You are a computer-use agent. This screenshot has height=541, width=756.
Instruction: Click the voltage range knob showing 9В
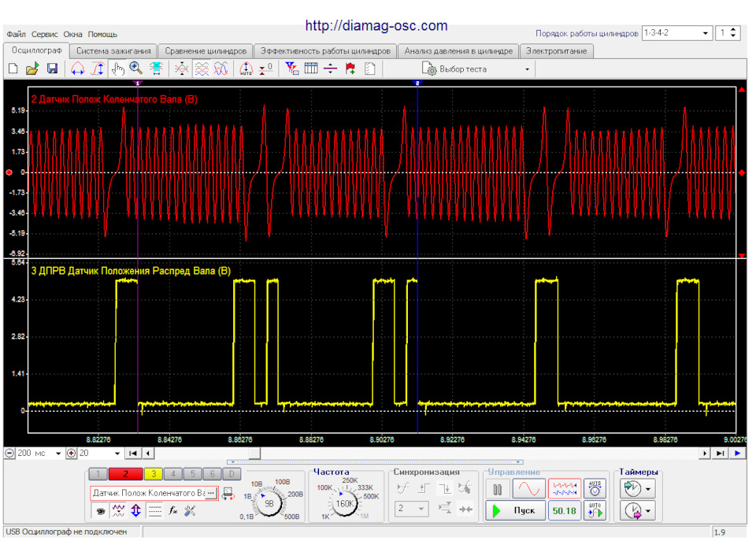(269, 503)
